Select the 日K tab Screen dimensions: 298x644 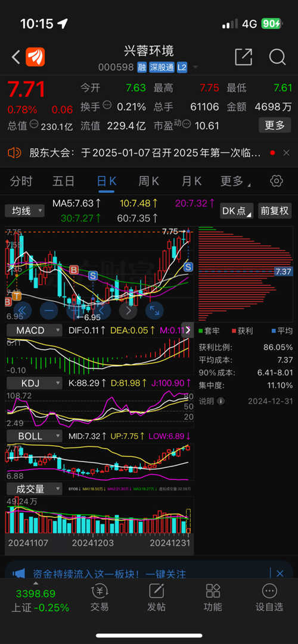[x=107, y=181]
